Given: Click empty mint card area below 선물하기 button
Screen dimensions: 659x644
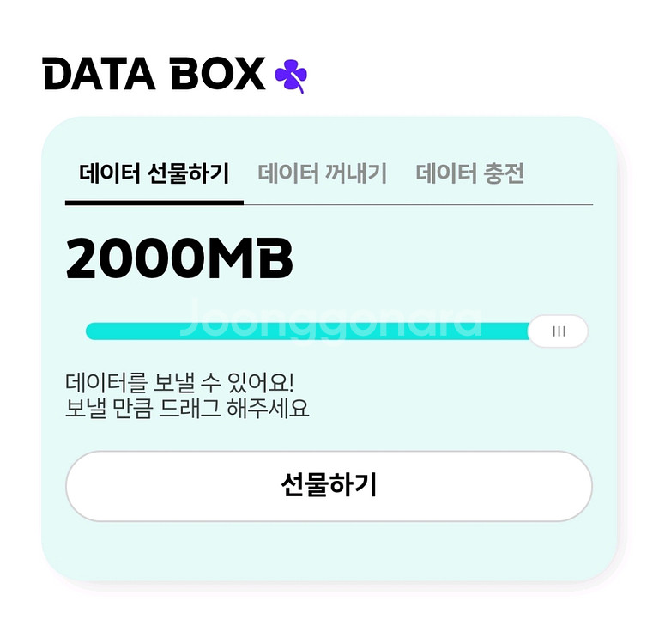Looking at the screenshot, I should point(329,552).
